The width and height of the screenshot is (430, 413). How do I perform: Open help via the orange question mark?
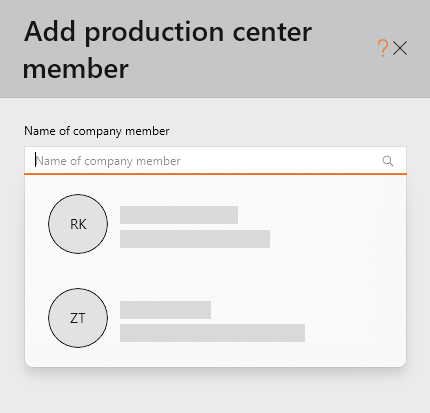pyautogui.click(x=383, y=48)
